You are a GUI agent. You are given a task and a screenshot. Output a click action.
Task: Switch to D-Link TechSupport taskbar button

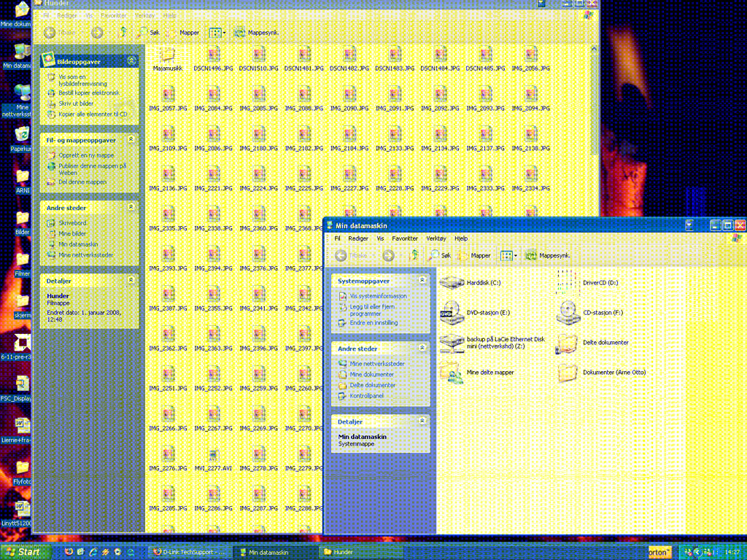189,553
